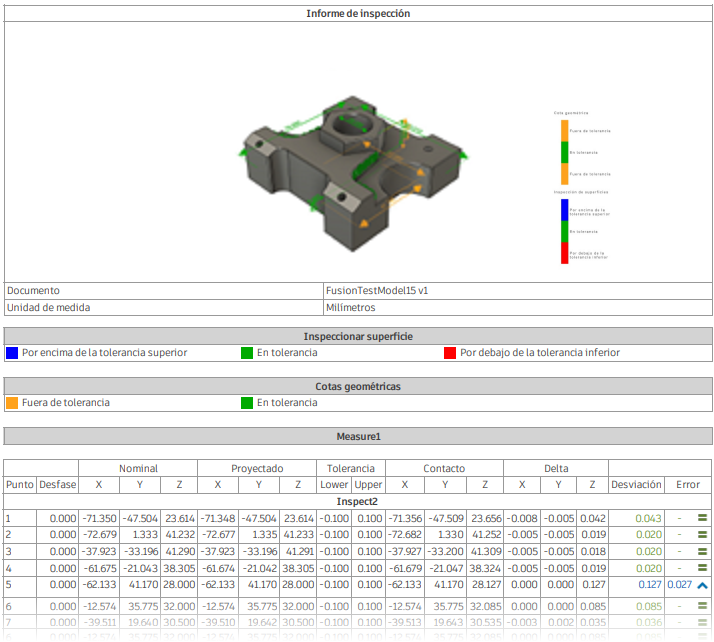This screenshot has height=642, width=714.
Task: Click the red swatch for below lower tolerance
Action: point(450,353)
